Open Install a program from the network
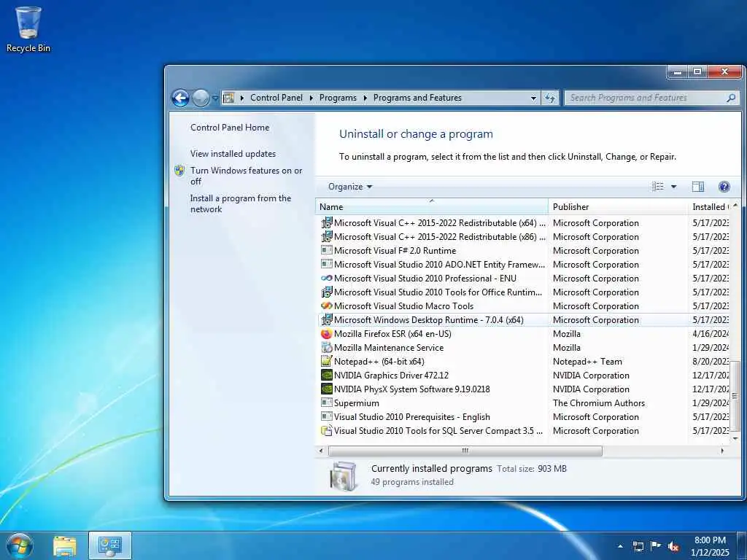747x560 pixels. 241,203
